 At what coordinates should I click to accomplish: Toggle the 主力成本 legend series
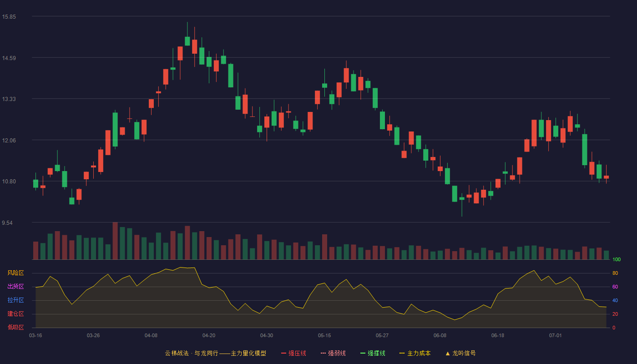[415, 353]
